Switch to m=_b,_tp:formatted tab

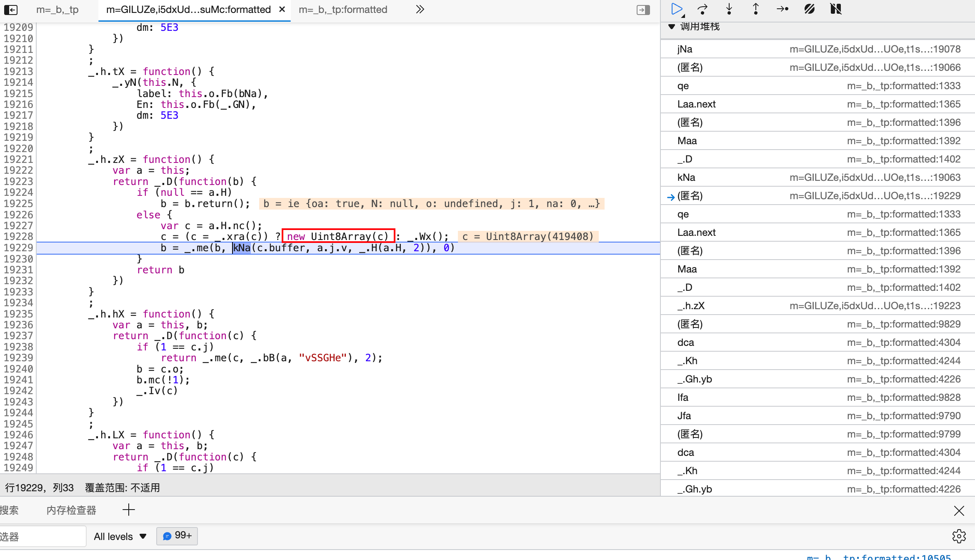tap(343, 10)
